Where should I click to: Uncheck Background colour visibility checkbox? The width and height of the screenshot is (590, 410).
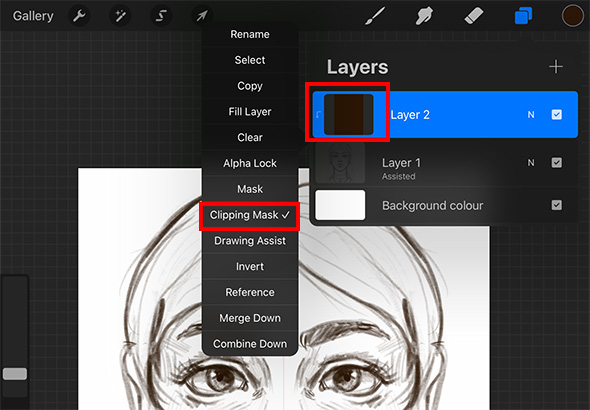tap(557, 205)
